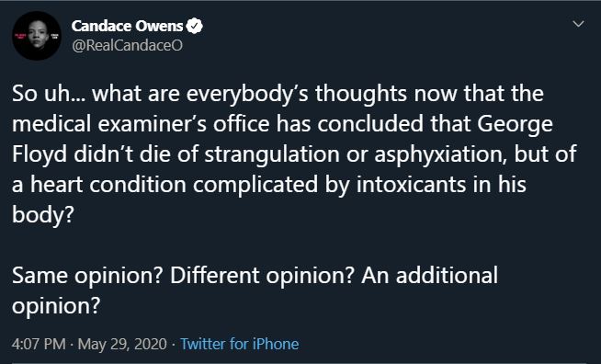Click the 4:07 PM timestamp
The width and height of the screenshot is (601, 364).
click(x=39, y=344)
